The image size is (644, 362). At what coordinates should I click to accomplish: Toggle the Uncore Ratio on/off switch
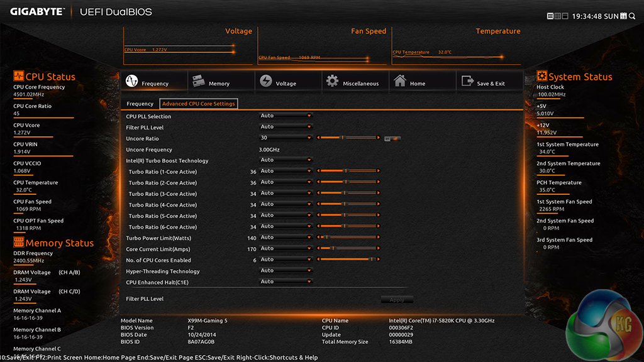(x=393, y=138)
